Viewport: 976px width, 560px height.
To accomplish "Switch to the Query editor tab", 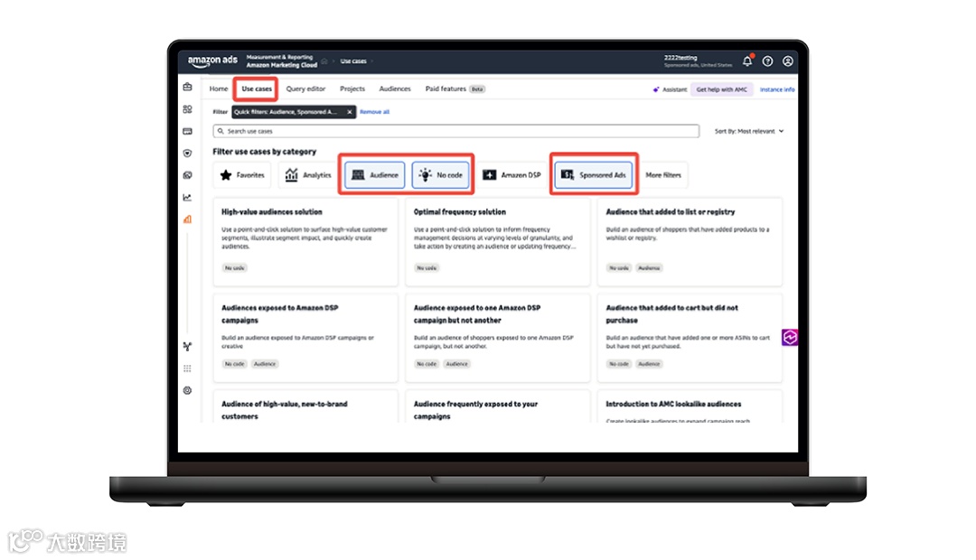I will pyautogui.click(x=305, y=89).
